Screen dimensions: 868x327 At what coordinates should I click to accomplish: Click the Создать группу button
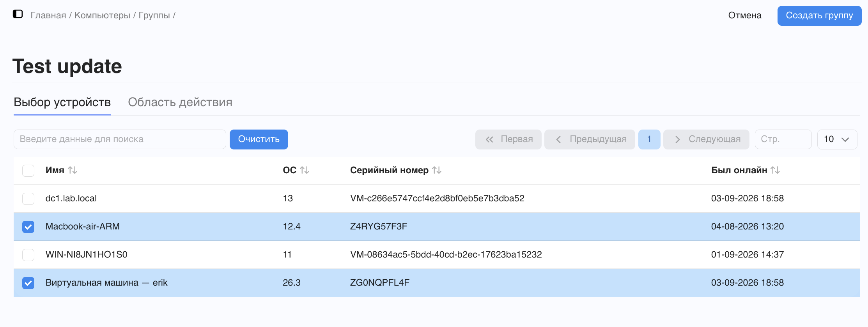click(x=819, y=16)
